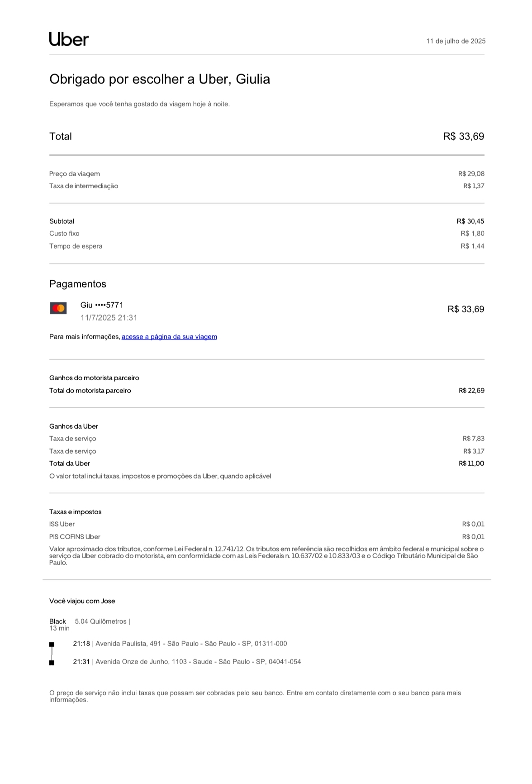Click the drop-off point square marker
532x784 pixels.
pos(52,663)
